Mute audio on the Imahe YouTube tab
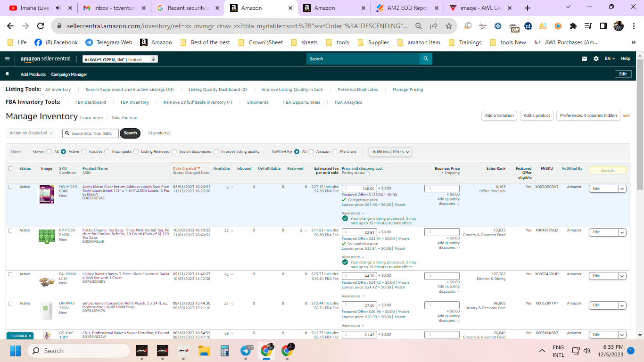This screenshot has height=362, width=644. pos(58,8)
